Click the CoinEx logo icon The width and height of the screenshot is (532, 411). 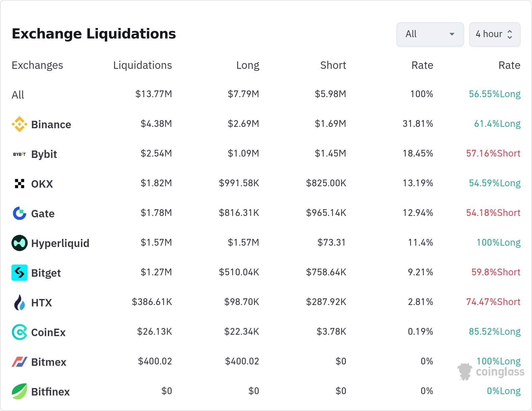point(20,332)
